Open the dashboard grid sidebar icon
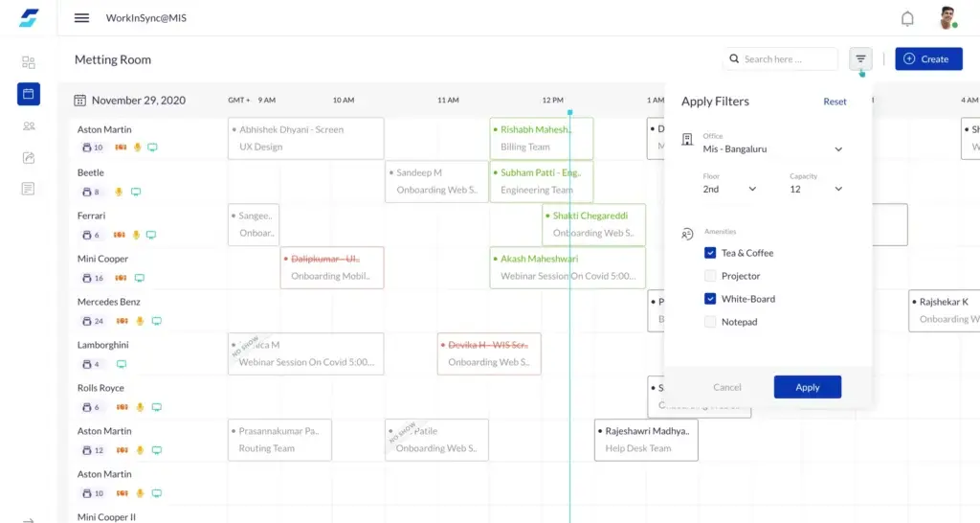 click(29, 62)
